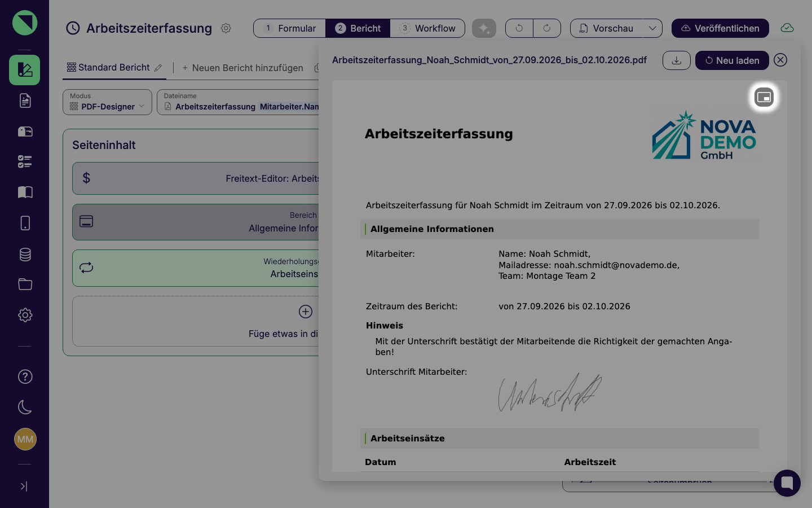Open the wallet card icon in sidebar

(25, 132)
